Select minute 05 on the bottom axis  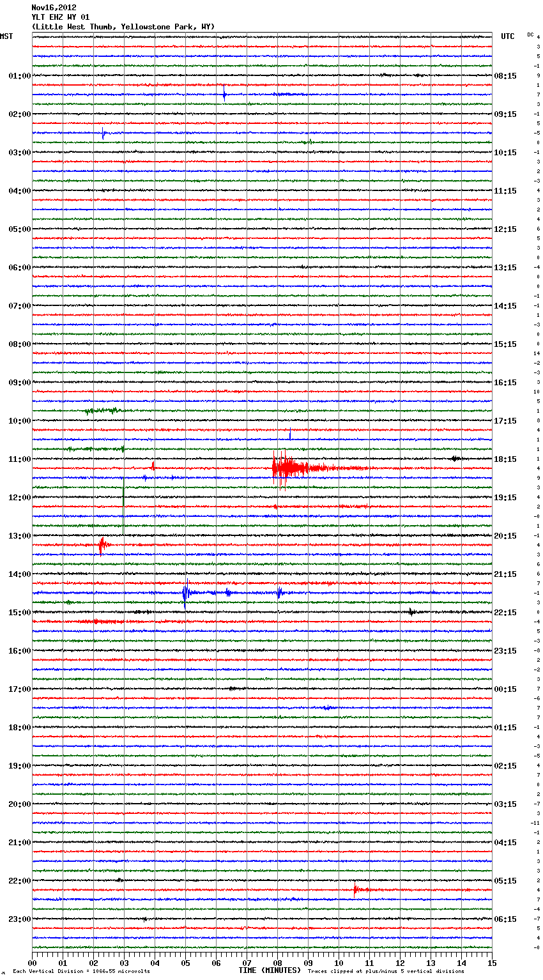185,963
